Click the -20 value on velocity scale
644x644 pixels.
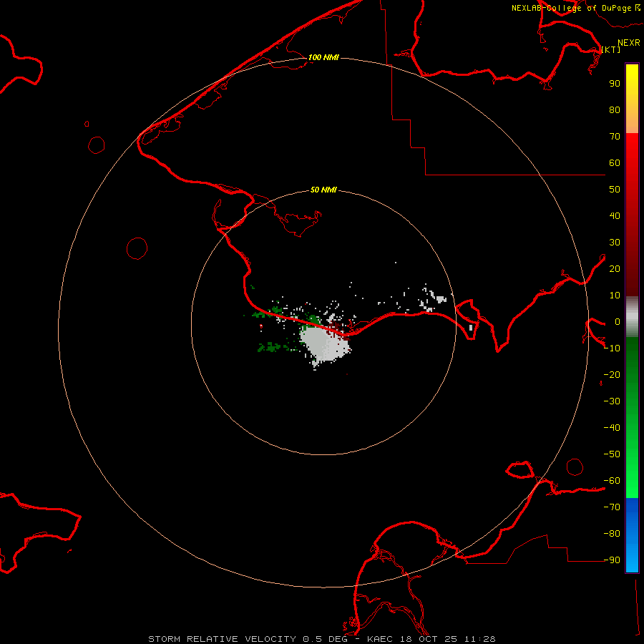612,375
